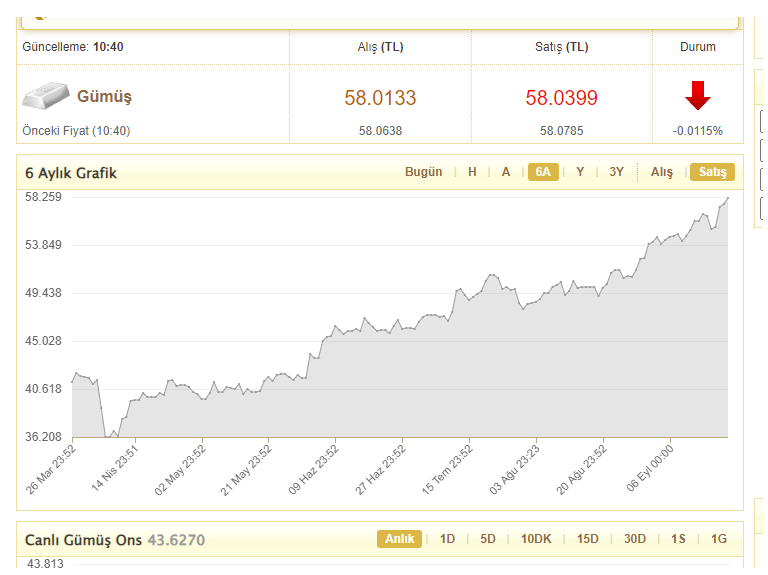Choose 10DK interval for the ons chart

pos(536,539)
